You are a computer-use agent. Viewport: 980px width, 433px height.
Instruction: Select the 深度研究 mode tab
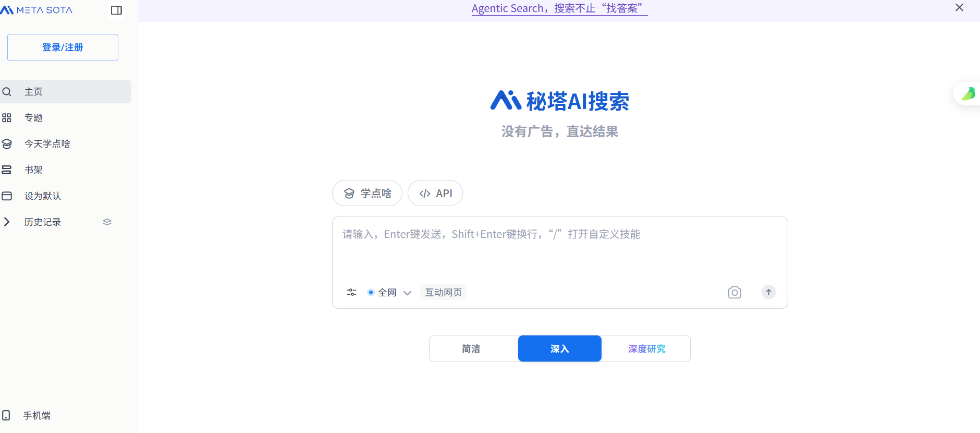[x=646, y=348]
